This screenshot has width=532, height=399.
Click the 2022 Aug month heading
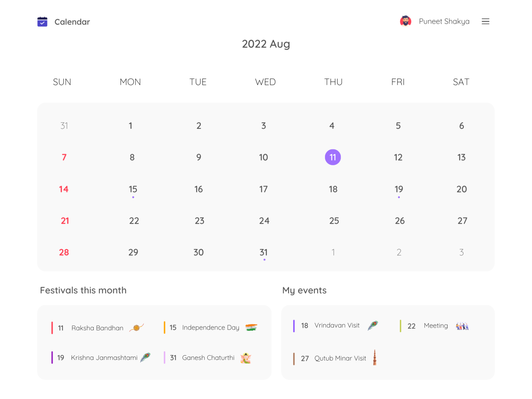266,44
